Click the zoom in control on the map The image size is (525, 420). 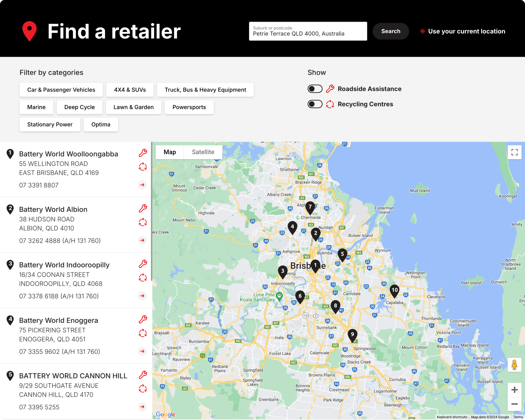514,389
